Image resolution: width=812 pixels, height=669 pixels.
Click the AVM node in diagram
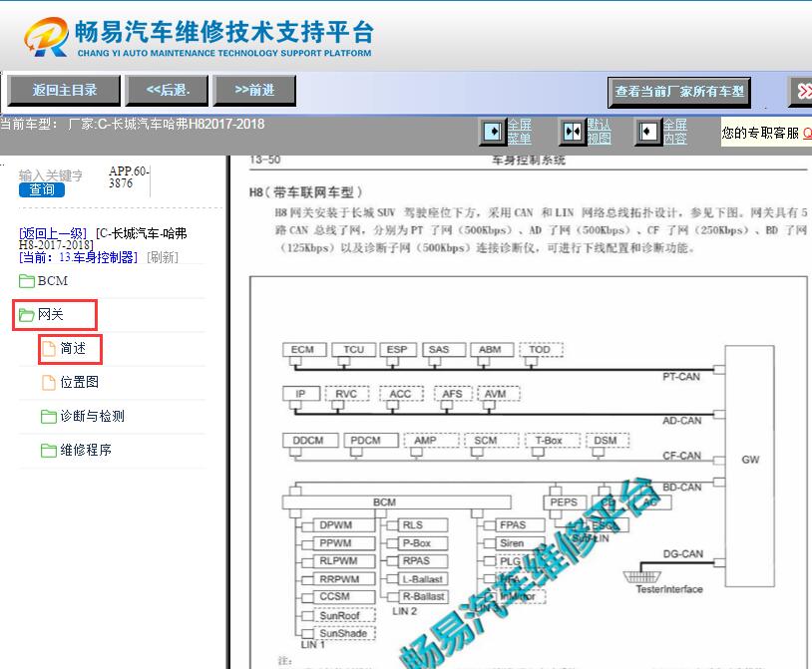coord(499,394)
